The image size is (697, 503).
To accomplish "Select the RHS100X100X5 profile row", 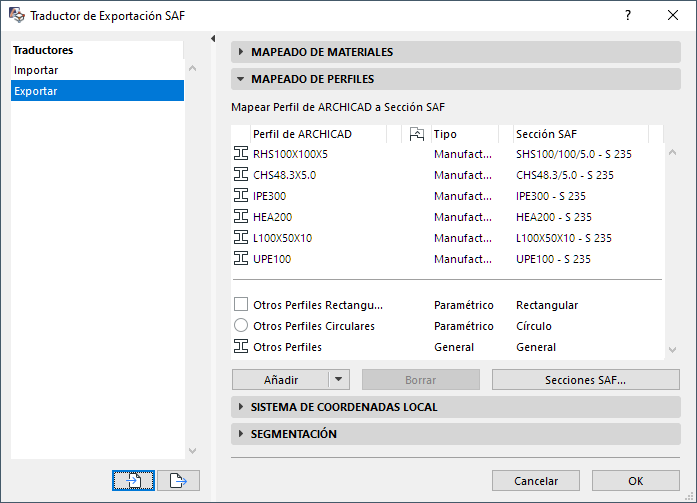I will pyautogui.click(x=448, y=154).
